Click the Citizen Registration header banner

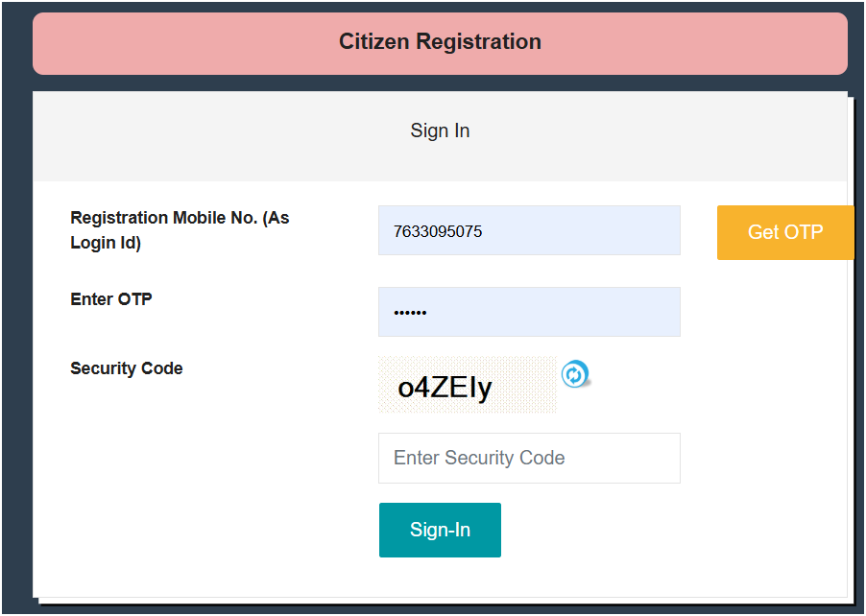coord(440,42)
